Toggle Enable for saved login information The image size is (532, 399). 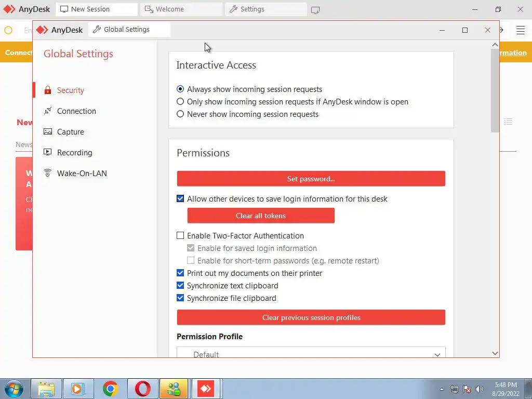(x=191, y=248)
